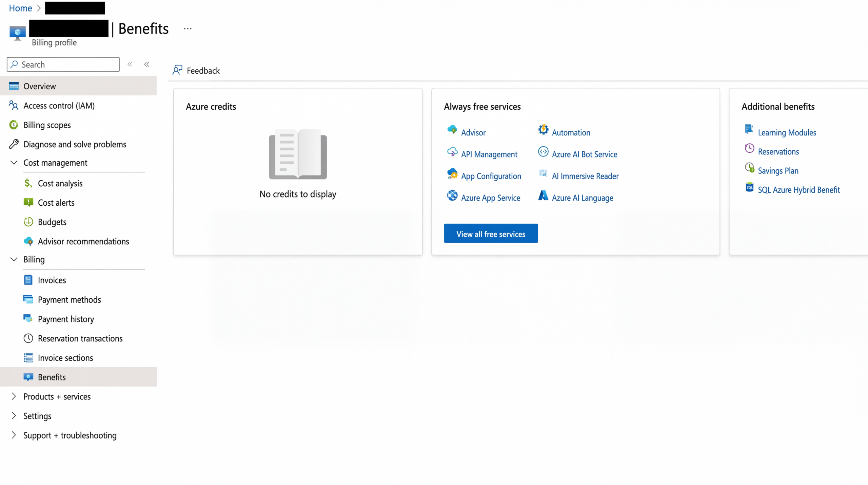Open the Savings Plan link

coord(778,171)
